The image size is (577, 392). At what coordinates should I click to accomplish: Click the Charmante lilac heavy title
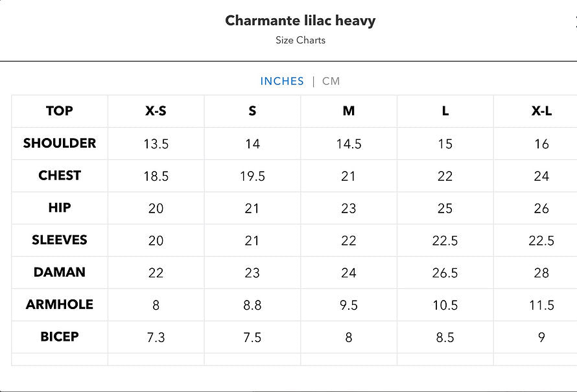300,21
